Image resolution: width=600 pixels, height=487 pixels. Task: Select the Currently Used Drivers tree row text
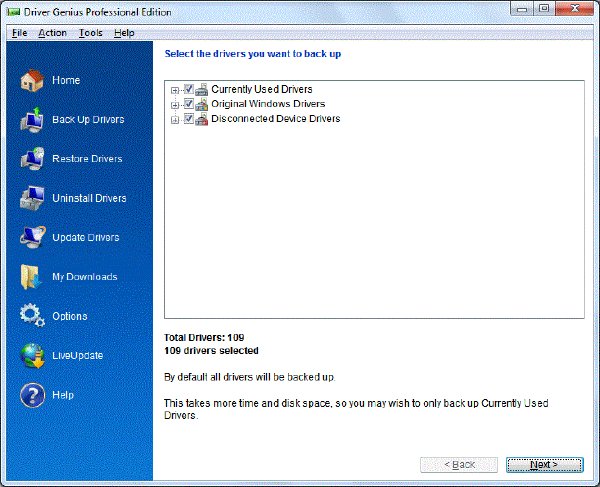262,90
